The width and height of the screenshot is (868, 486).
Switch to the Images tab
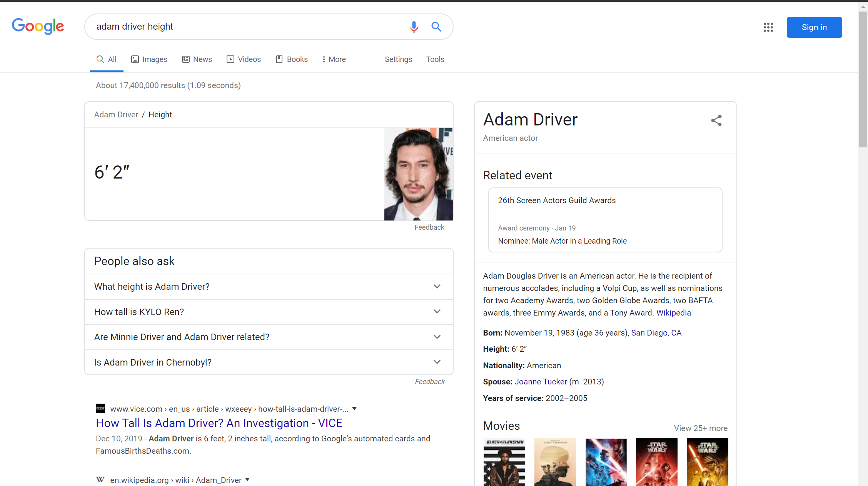point(149,59)
